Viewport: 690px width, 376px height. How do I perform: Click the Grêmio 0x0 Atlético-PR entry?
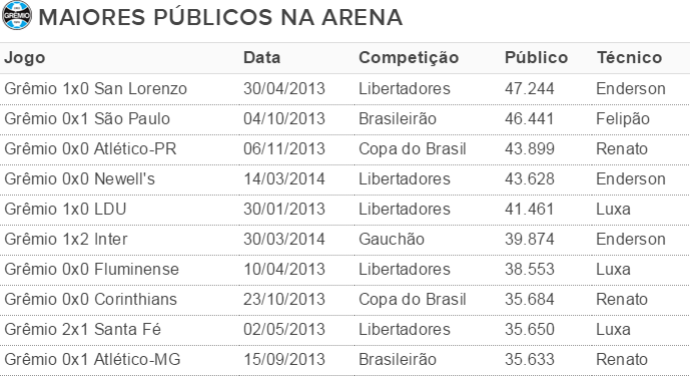point(90,149)
